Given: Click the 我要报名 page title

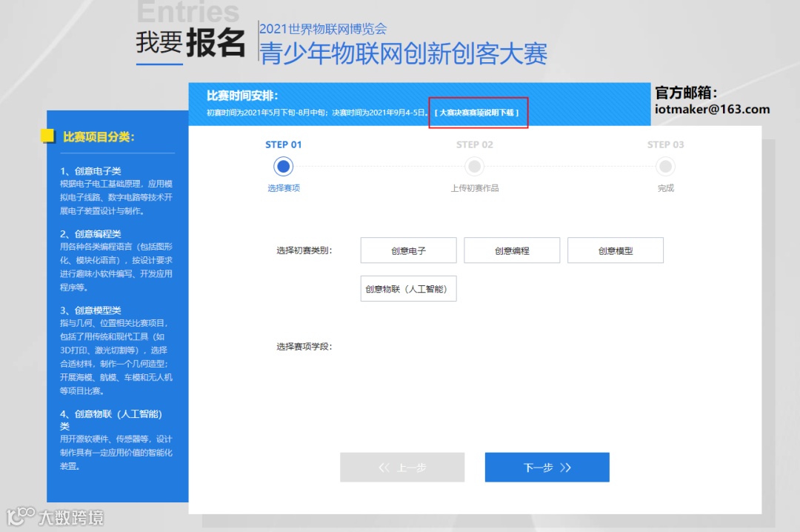Looking at the screenshot, I should tap(190, 42).
